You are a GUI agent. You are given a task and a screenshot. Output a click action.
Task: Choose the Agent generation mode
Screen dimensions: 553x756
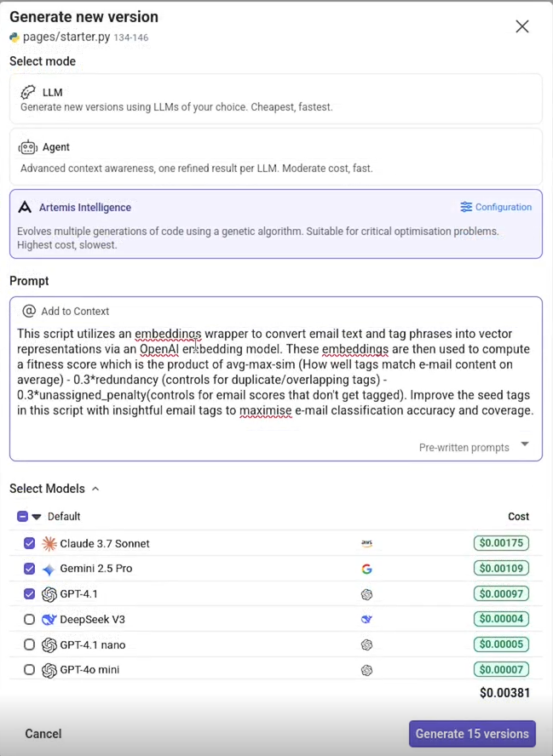click(275, 157)
